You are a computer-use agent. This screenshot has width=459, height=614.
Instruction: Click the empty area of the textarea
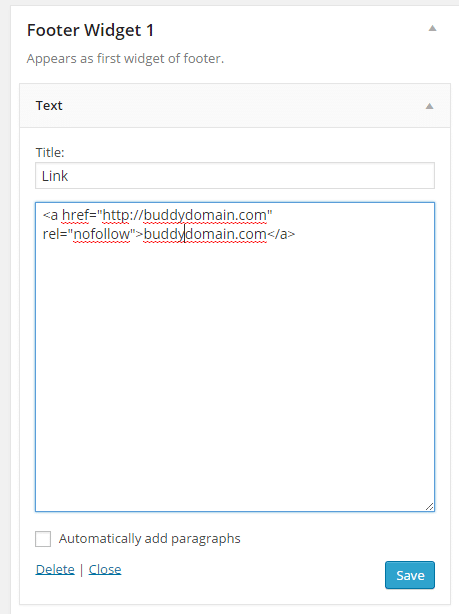click(x=235, y=372)
